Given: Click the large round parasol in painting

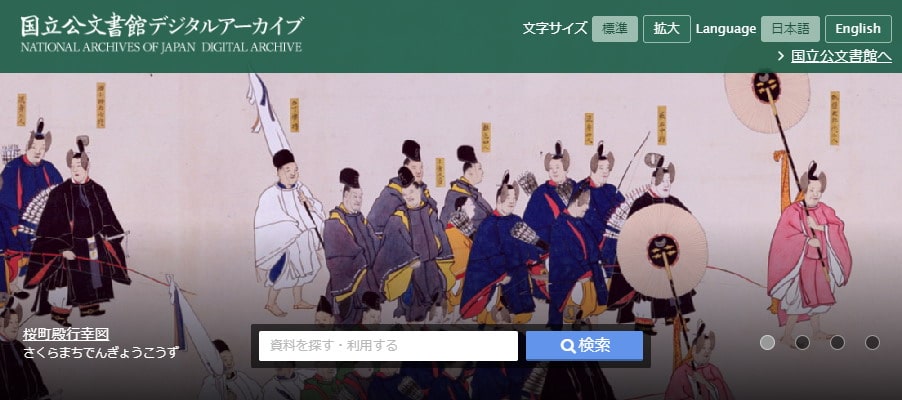Looking at the screenshot, I should (662, 251).
